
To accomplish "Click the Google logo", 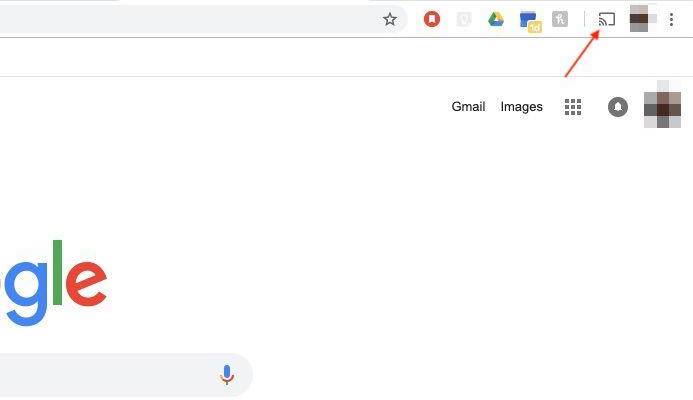I will tap(53, 283).
